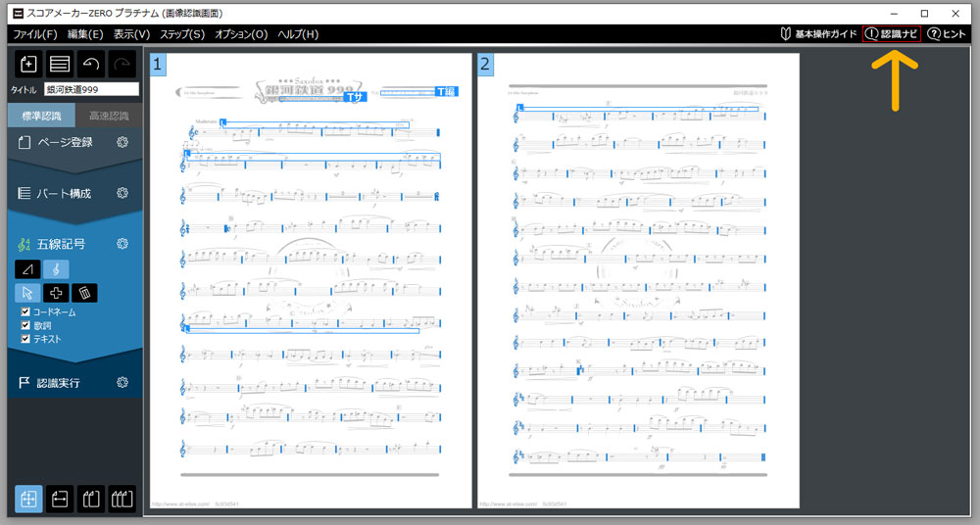Screen dimensions: 980x525
Task: Select the treble clef symbol tool
Action: click(x=56, y=269)
